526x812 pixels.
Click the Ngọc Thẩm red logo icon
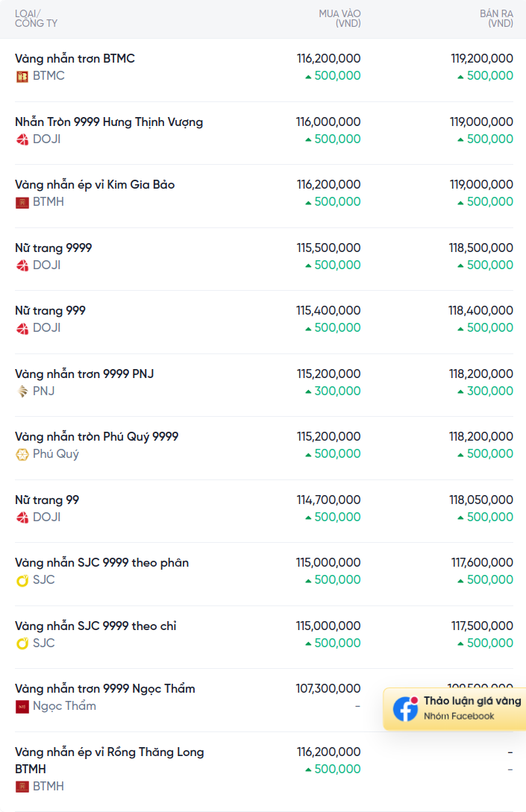pyautogui.click(x=22, y=707)
